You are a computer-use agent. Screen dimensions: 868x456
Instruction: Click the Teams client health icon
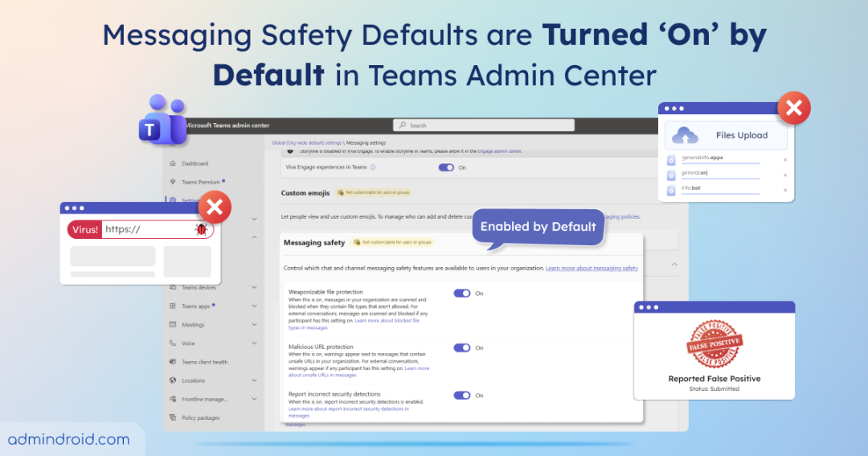[x=173, y=362]
